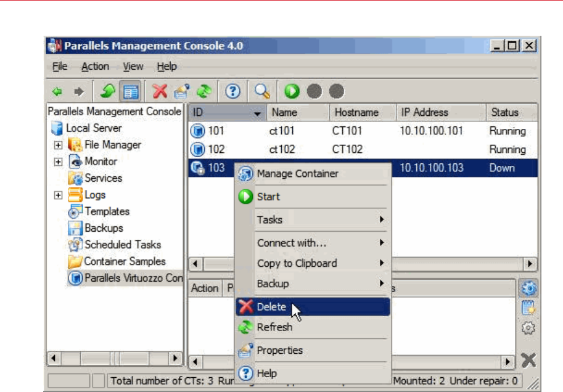Open the Action menu

(x=95, y=67)
